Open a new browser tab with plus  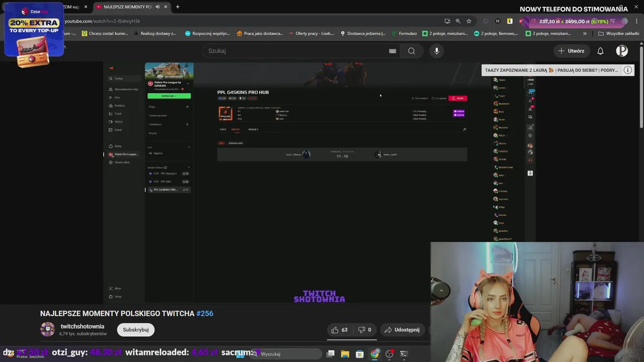(178, 7)
